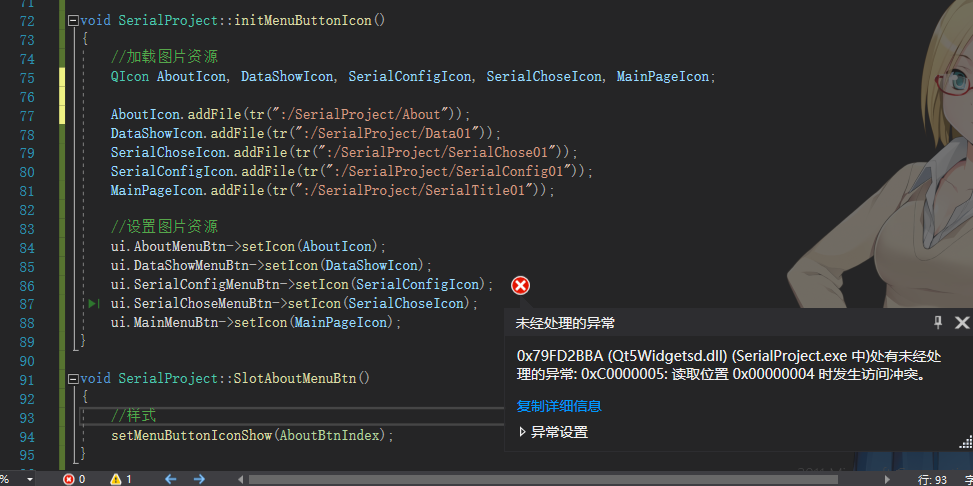Click the exception popup resize grip
Image resolution: width=973 pixels, height=486 pixels.
pos(966,441)
